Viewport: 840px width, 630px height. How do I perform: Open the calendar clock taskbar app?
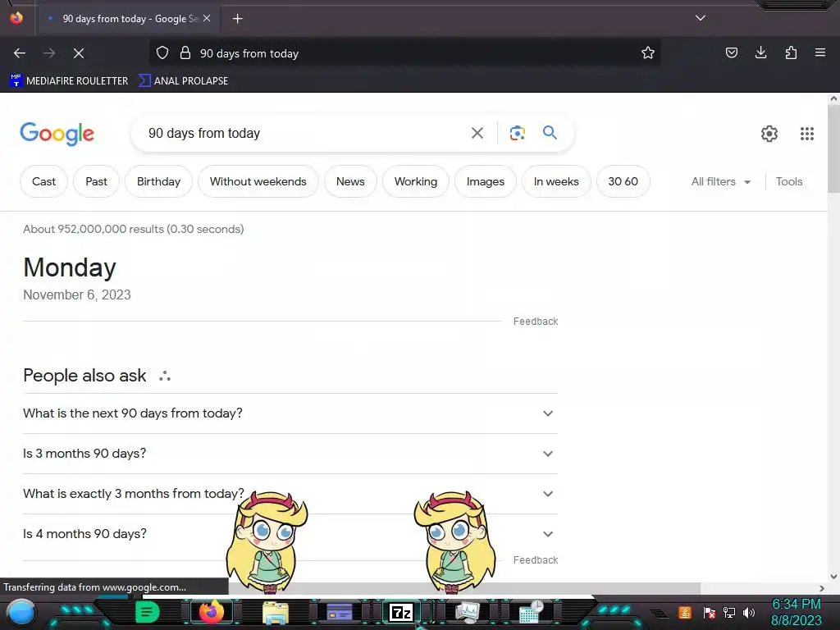click(x=531, y=612)
